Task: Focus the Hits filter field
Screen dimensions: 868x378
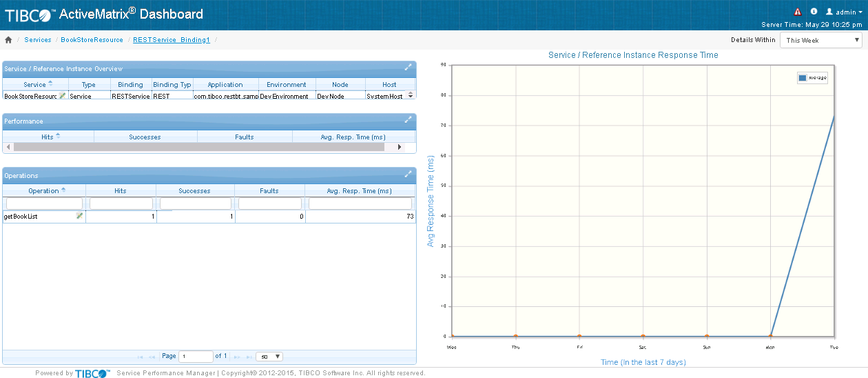Action: pos(121,203)
